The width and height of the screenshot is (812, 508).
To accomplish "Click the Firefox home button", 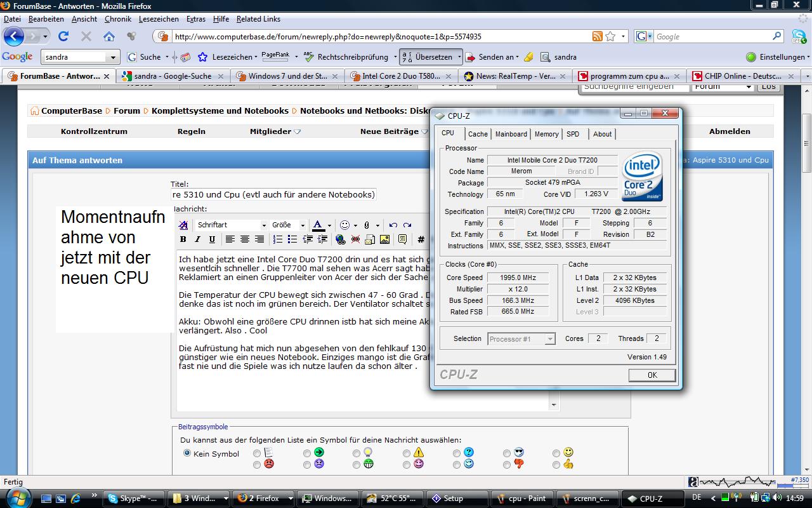I will click(x=109, y=36).
